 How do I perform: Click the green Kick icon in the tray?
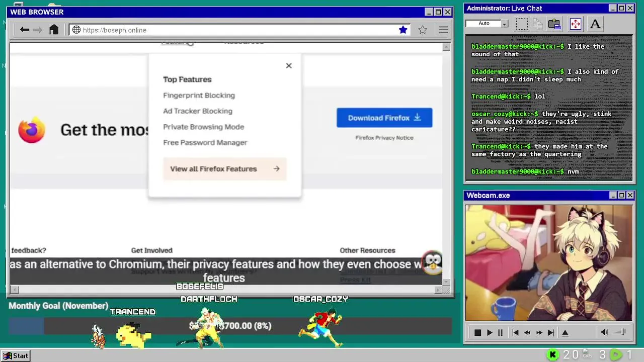coord(553,355)
